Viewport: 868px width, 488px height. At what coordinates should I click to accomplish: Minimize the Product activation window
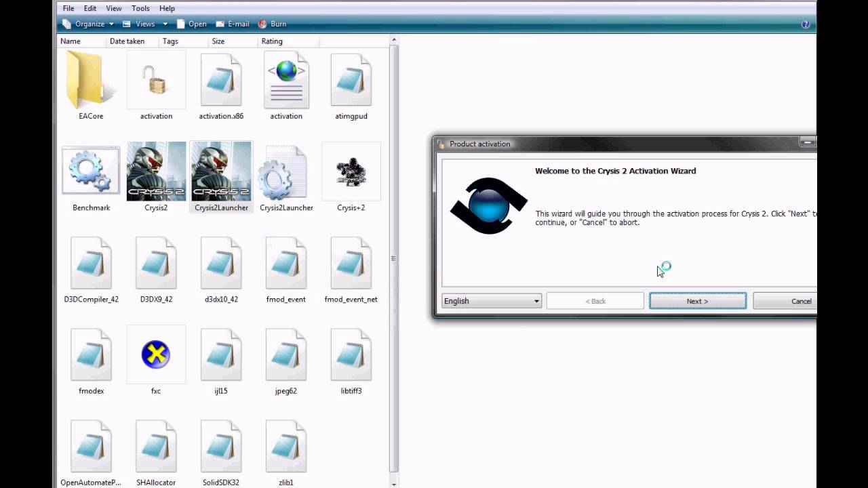[807, 142]
